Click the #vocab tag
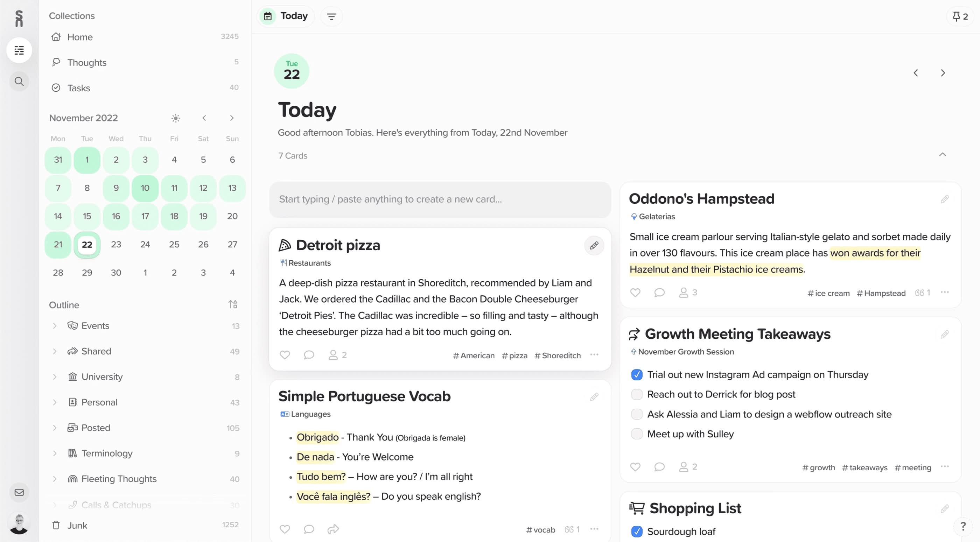The height and width of the screenshot is (542, 980). 540,529
